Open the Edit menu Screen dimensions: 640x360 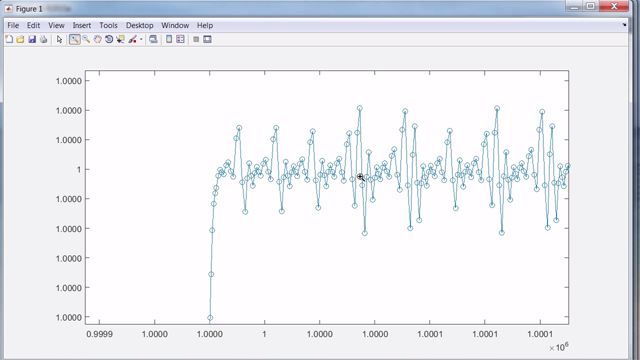pyautogui.click(x=33, y=25)
